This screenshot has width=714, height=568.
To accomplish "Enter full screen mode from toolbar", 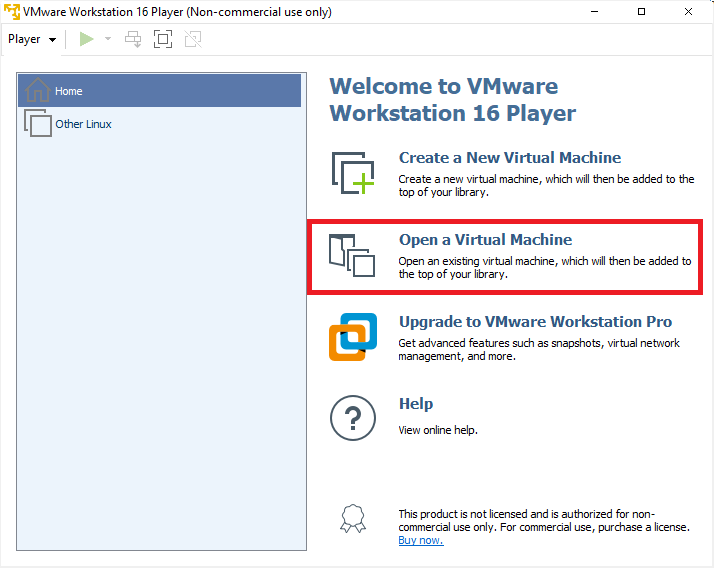I will coord(162,39).
